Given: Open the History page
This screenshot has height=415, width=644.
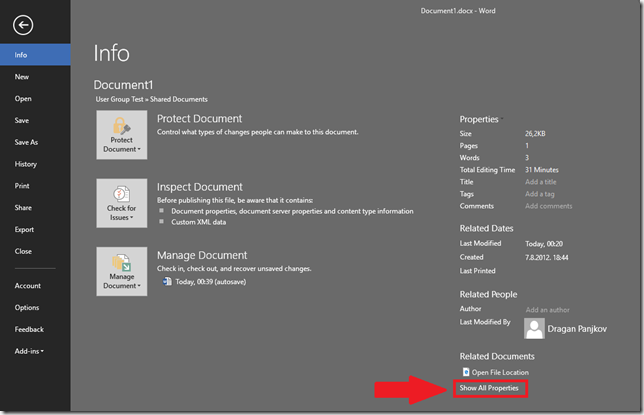Looking at the screenshot, I should pos(26,164).
